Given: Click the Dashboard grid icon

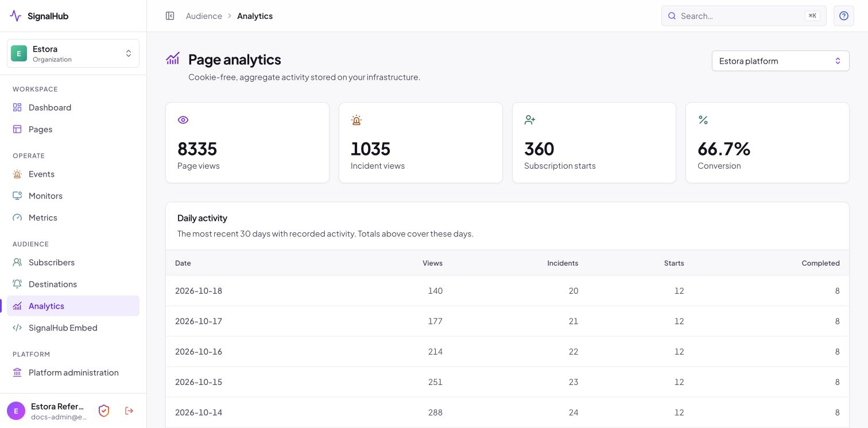Looking at the screenshot, I should click(x=17, y=107).
